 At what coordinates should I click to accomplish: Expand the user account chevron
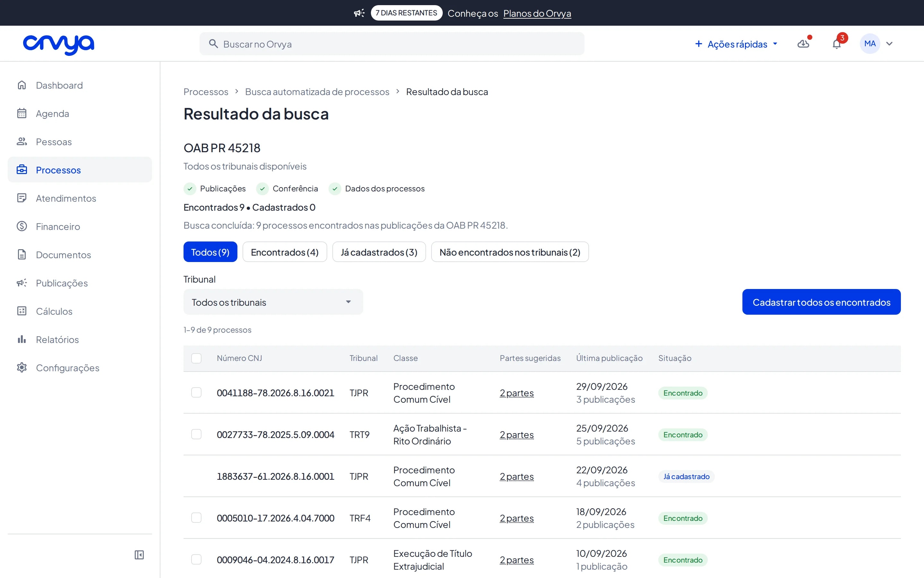point(889,44)
